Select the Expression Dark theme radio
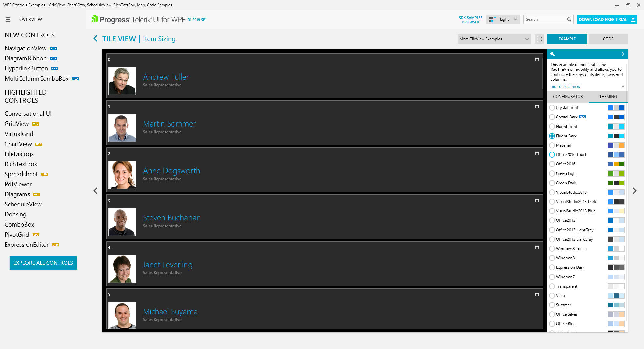This screenshot has width=644, height=349. pos(552,267)
